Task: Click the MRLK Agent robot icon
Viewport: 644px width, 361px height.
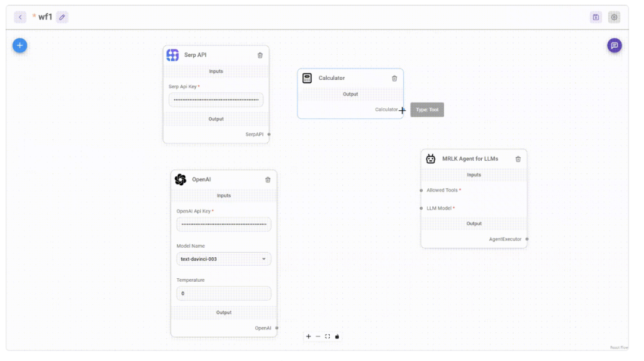Action: [x=431, y=159]
